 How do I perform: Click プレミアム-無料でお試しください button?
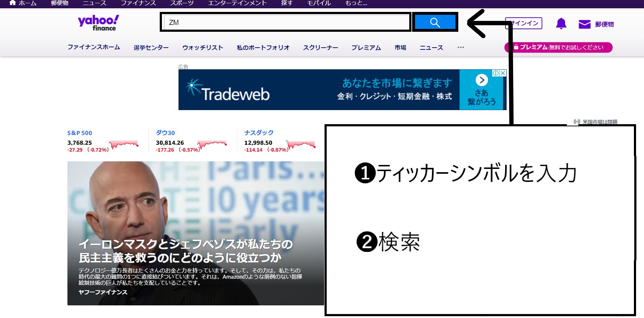558,47
